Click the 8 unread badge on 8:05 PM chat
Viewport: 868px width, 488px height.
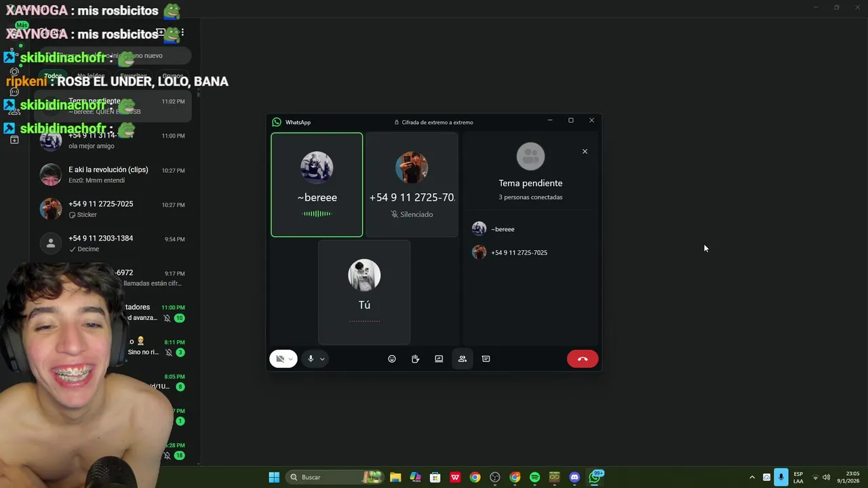180,387
